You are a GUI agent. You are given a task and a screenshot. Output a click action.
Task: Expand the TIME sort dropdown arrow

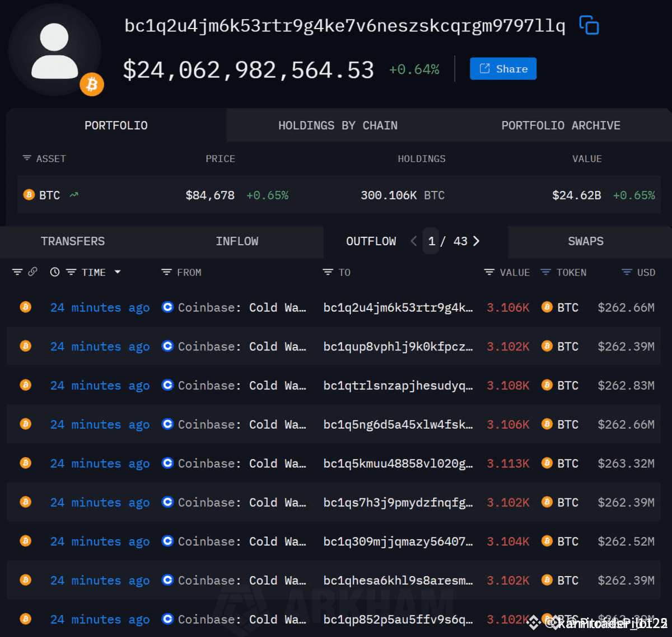(118, 272)
